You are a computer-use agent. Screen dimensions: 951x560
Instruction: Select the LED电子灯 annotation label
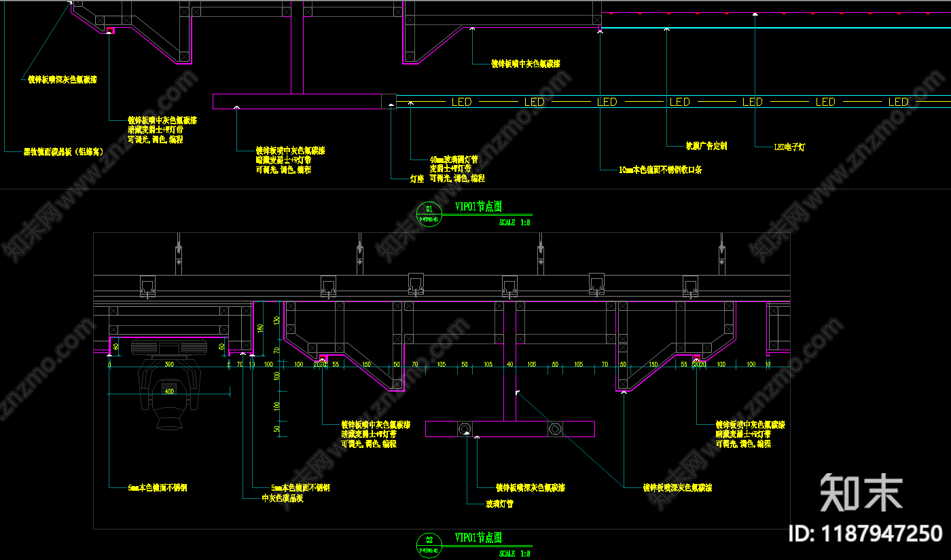789,147
